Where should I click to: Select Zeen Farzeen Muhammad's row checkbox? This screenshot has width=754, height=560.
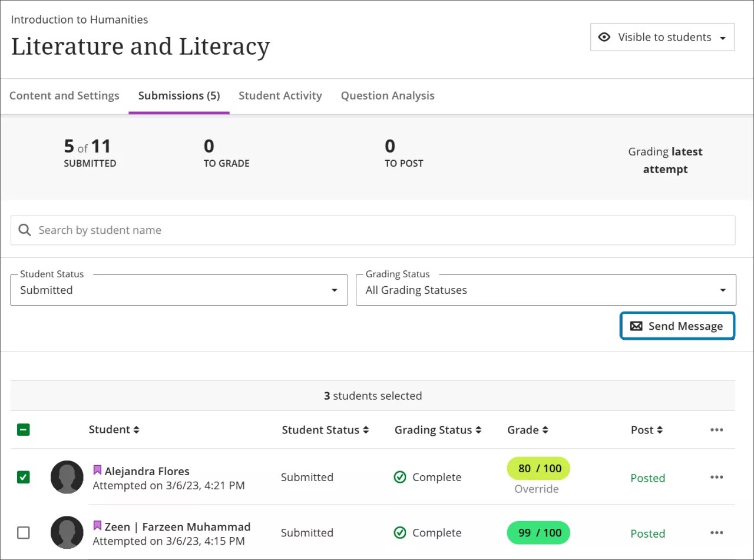23,532
